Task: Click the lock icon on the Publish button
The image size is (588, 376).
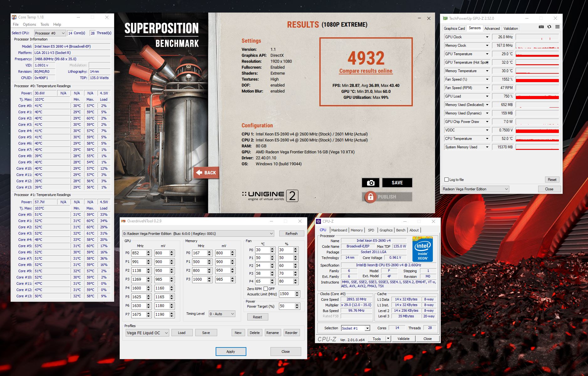Action: click(370, 197)
